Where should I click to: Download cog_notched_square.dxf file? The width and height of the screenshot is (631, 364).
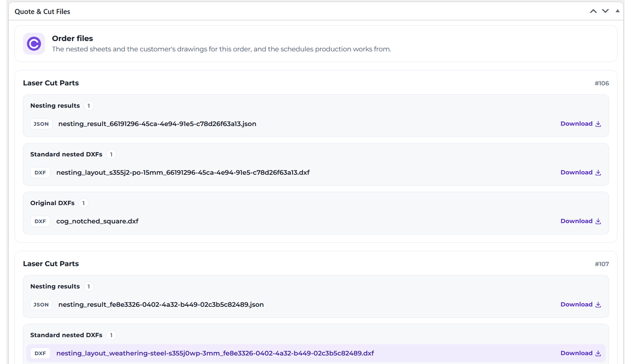(581, 222)
